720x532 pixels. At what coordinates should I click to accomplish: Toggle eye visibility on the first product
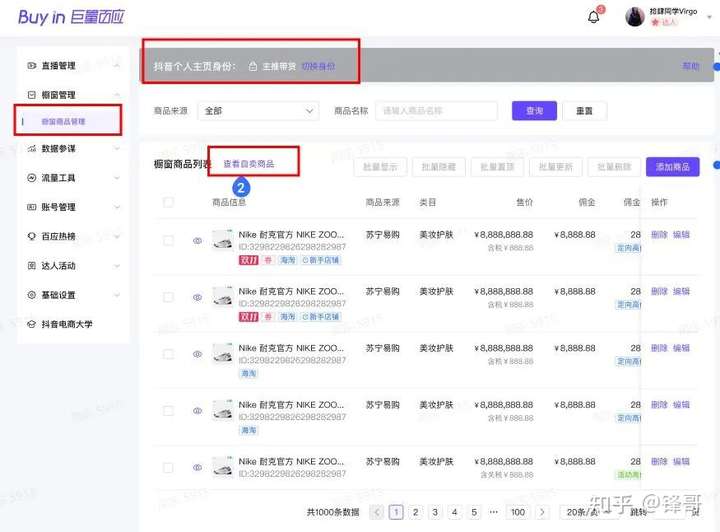coord(197,241)
